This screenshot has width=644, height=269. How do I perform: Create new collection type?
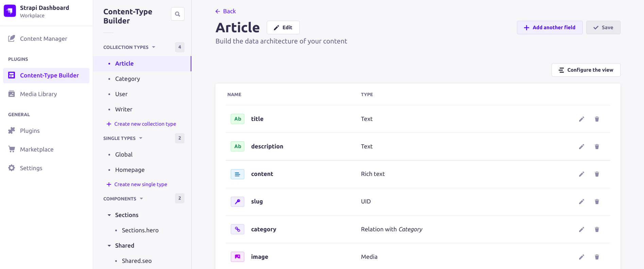pyautogui.click(x=141, y=124)
